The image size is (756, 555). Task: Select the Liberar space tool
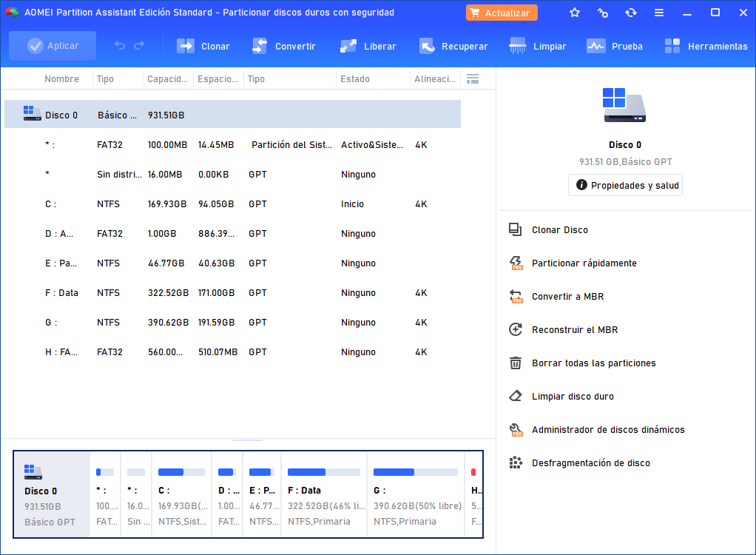tap(368, 46)
